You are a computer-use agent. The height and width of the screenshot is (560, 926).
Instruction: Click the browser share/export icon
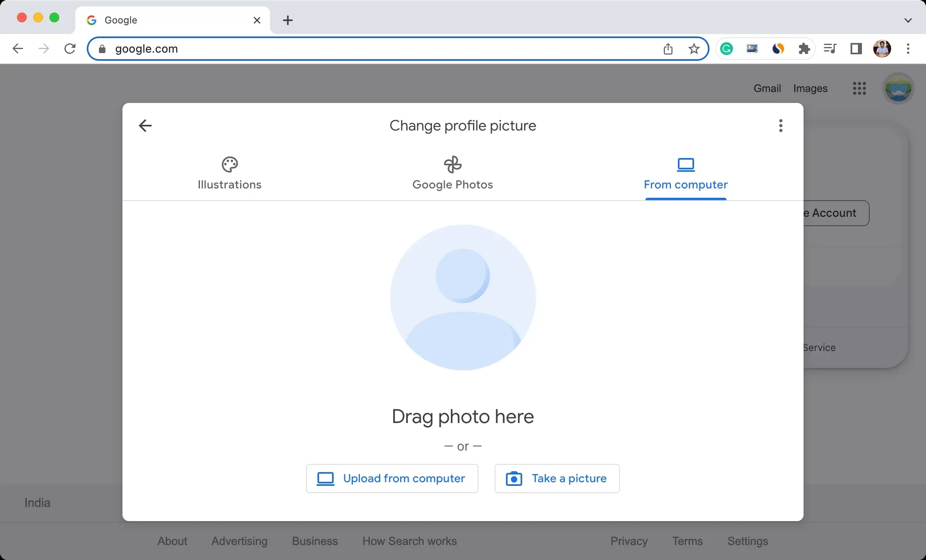coord(668,48)
